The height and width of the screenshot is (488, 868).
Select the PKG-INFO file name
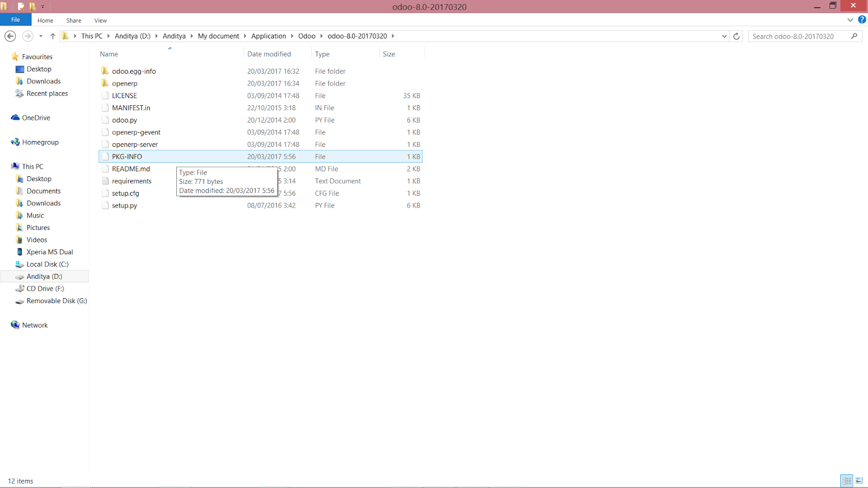[127, 157]
